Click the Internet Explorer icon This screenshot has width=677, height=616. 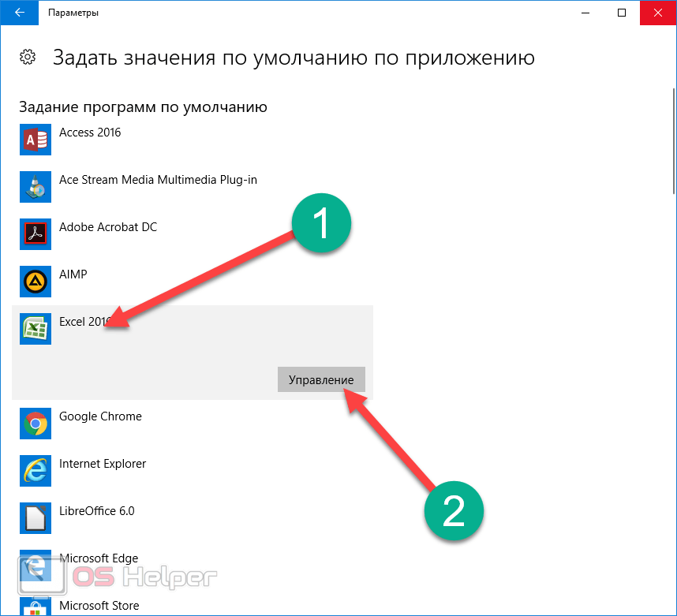click(36, 471)
